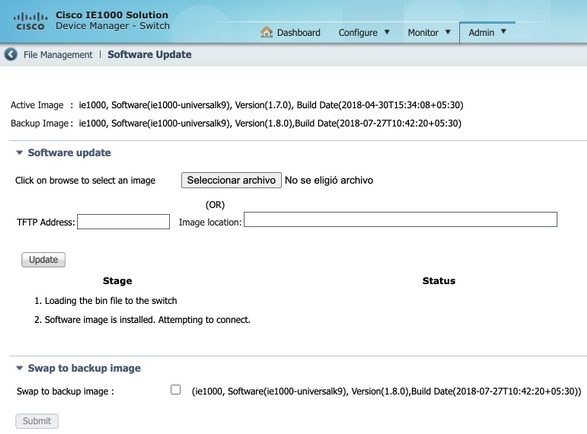Screen dimensions: 587x434
Task: Click the Dashboard home icon
Action: click(266, 32)
